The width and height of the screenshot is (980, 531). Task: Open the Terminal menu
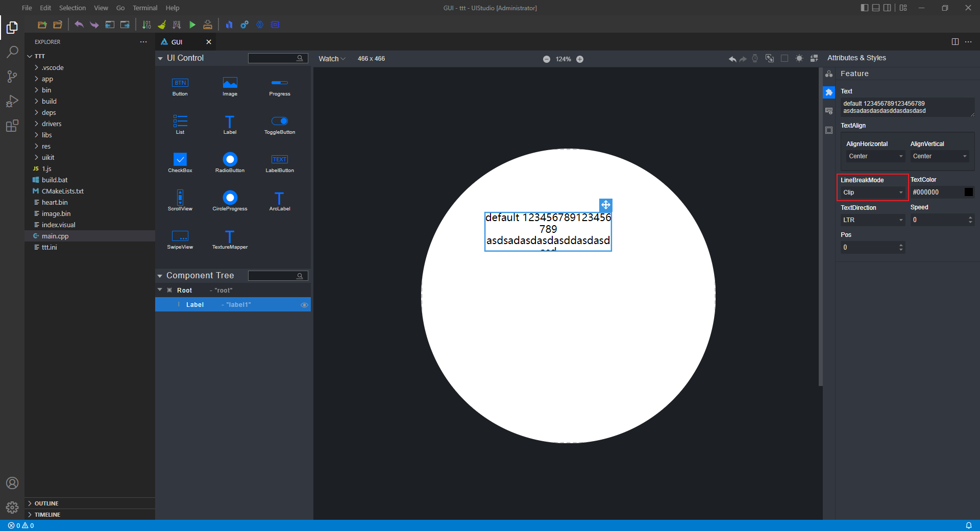(145, 8)
